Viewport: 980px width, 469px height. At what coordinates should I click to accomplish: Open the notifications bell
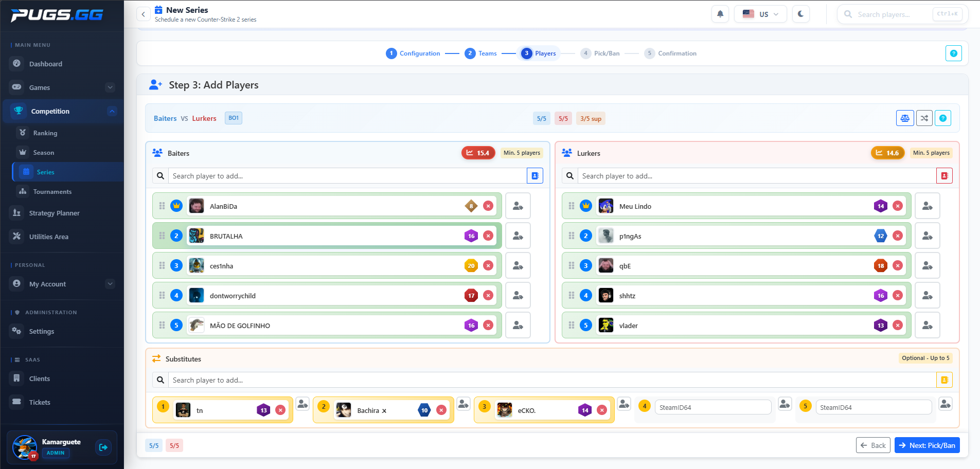coord(720,14)
